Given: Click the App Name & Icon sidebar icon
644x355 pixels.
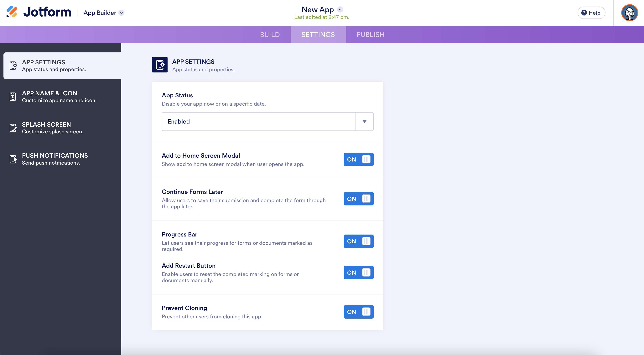Looking at the screenshot, I should pyautogui.click(x=13, y=97).
